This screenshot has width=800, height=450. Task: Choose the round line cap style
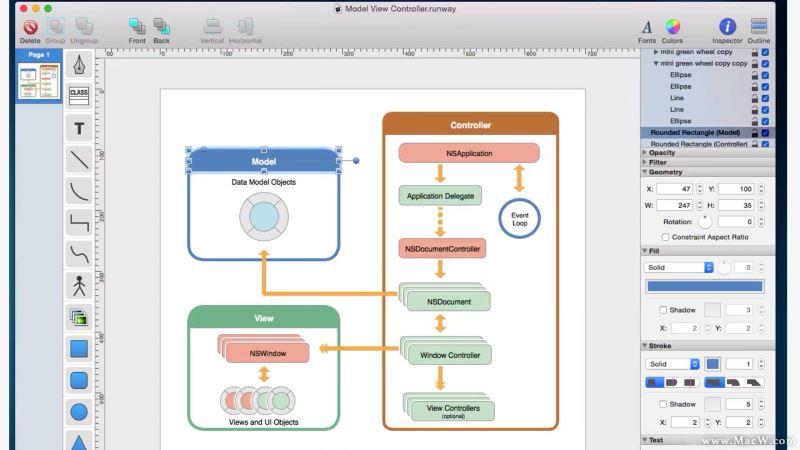tap(672, 382)
